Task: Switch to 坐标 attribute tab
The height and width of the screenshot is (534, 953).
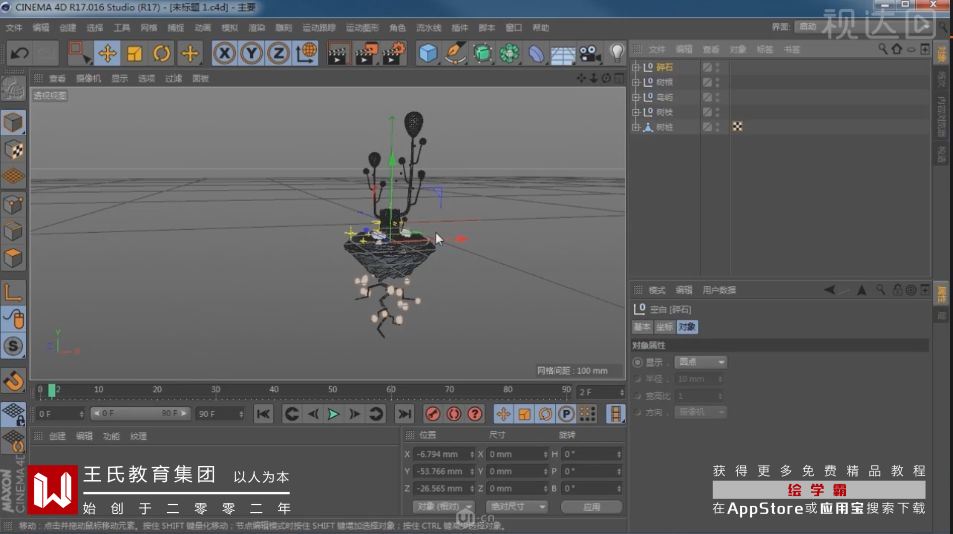Action: [664, 327]
